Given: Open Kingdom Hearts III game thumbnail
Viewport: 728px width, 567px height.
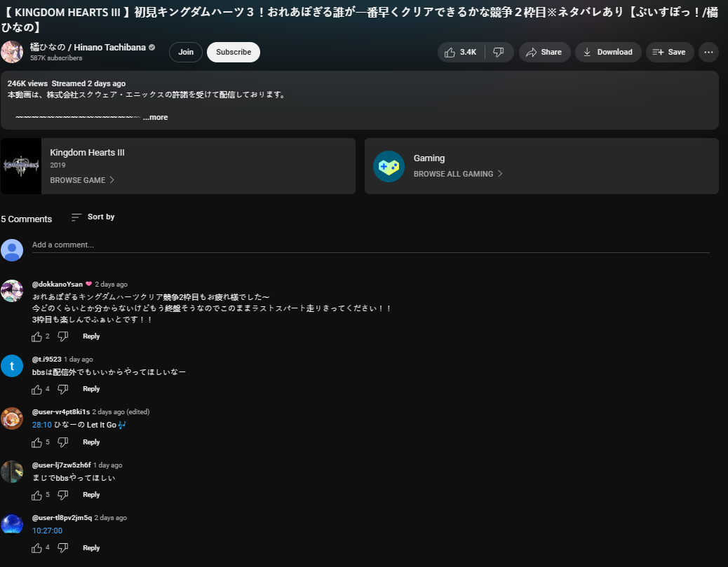Looking at the screenshot, I should (x=21, y=165).
